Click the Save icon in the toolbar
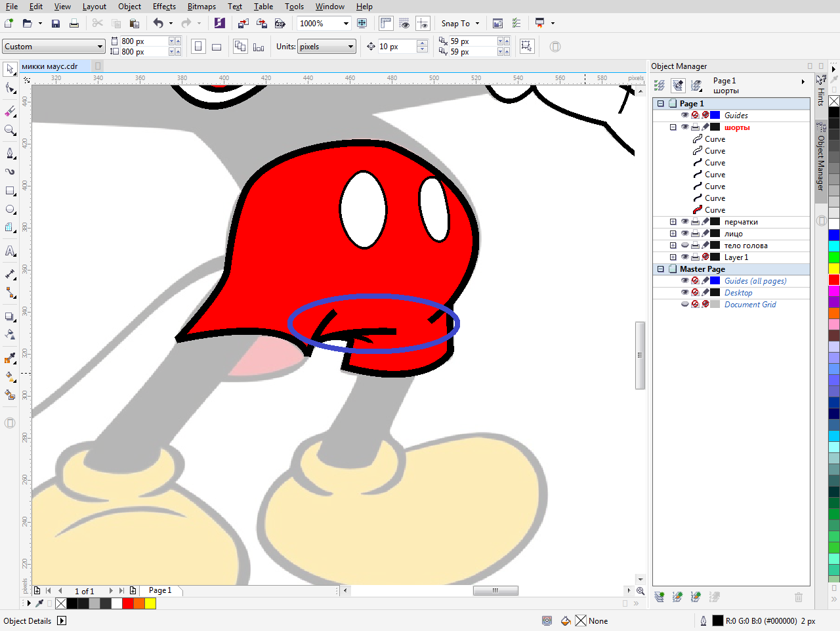Screen dimensions: 840x631 pyautogui.click(x=56, y=24)
